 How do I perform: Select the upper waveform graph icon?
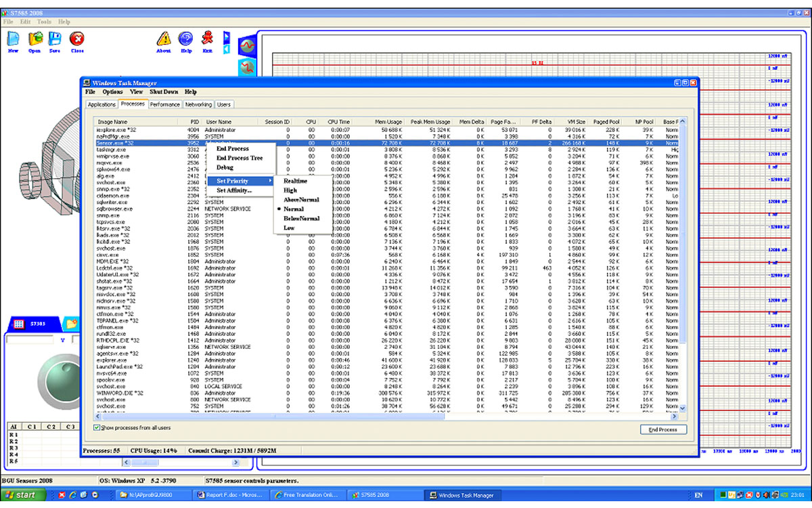pyautogui.click(x=248, y=45)
